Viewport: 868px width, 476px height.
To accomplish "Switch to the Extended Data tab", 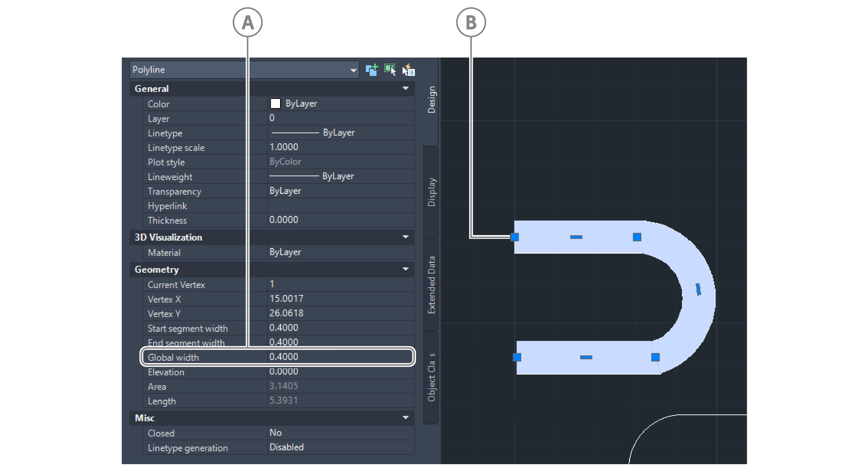I will pyautogui.click(x=431, y=285).
